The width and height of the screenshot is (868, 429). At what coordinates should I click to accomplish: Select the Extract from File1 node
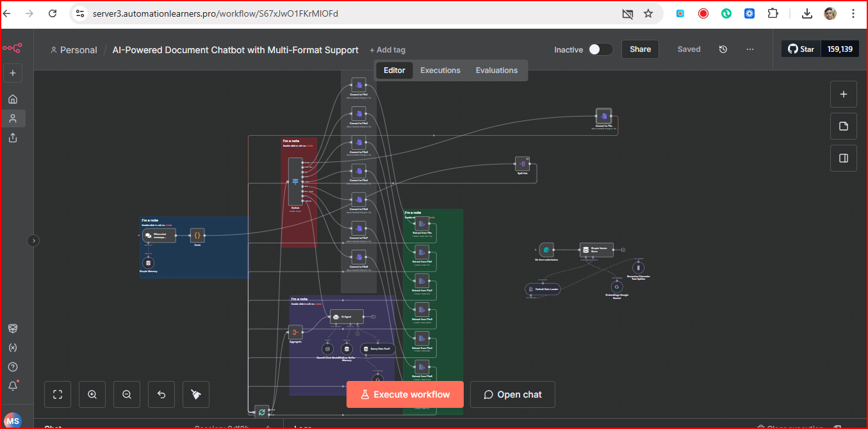[422, 253]
